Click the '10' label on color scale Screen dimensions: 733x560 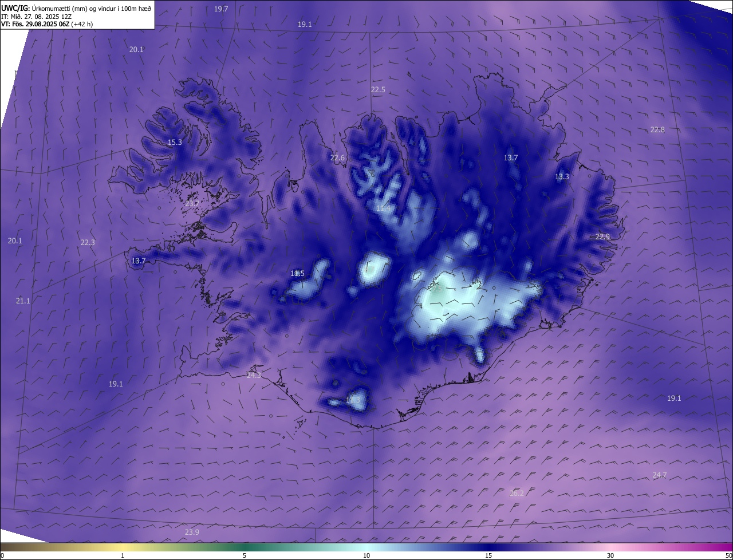(366, 555)
